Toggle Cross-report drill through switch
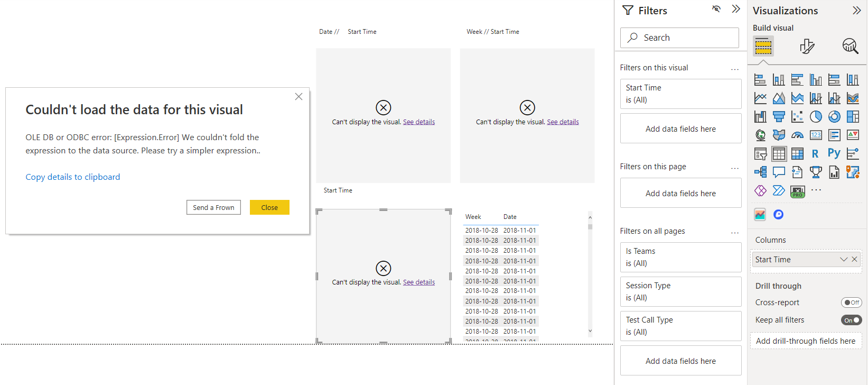The height and width of the screenshot is (385, 868). (851, 302)
